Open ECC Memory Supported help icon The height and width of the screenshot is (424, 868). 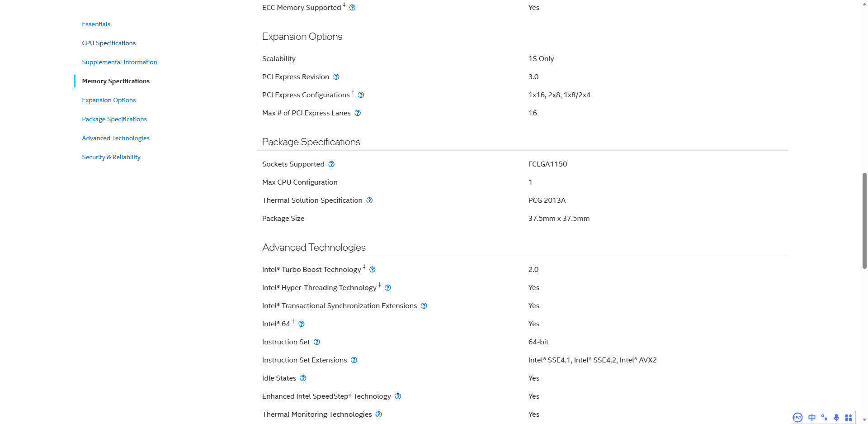click(x=352, y=8)
